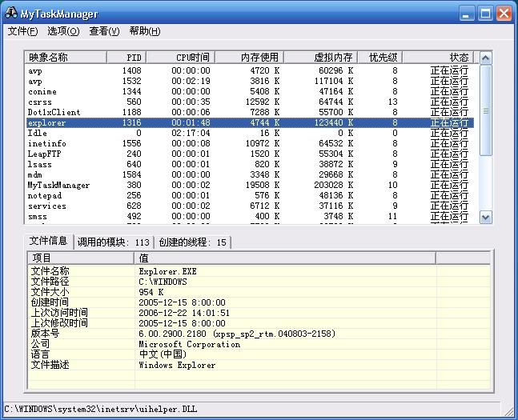Select the services process row

click(250, 206)
